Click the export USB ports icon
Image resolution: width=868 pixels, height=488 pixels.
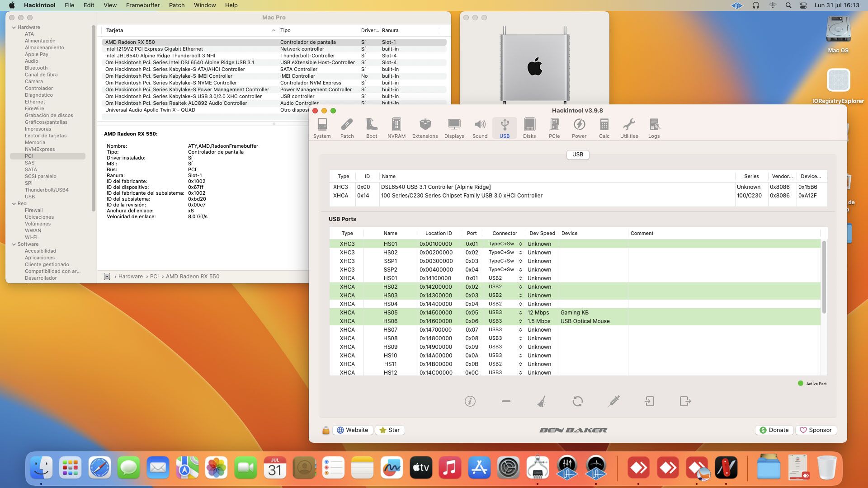pyautogui.click(x=685, y=401)
